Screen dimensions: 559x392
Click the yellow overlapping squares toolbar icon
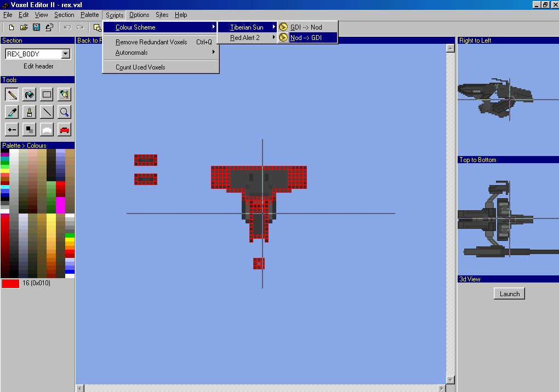[97, 27]
